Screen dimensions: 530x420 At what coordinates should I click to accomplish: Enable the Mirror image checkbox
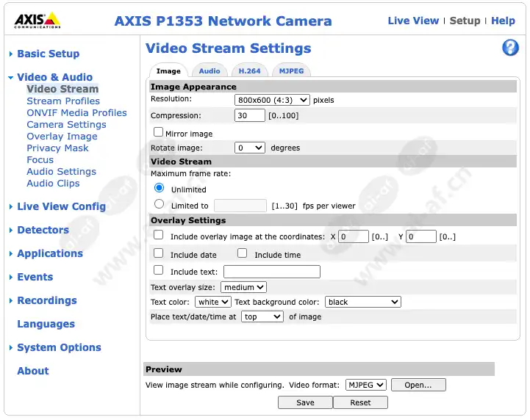pos(158,131)
